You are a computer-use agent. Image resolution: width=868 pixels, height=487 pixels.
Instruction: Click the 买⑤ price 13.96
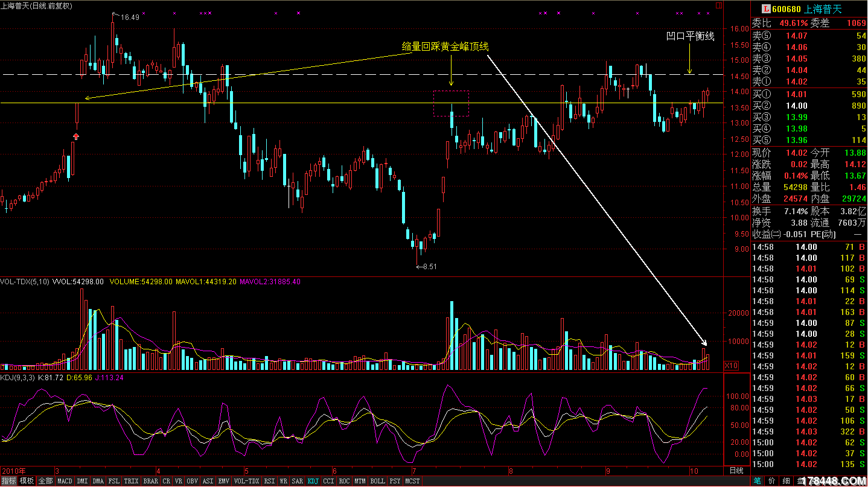coord(796,140)
